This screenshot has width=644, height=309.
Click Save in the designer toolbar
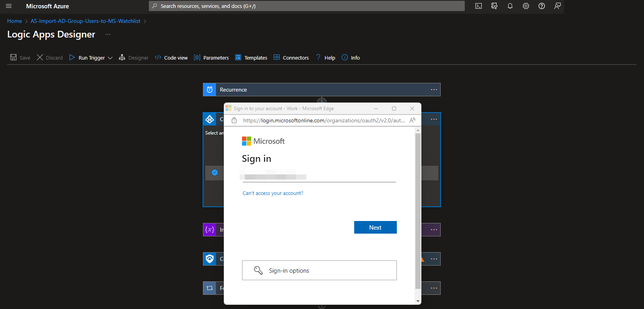click(x=20, y=58)
